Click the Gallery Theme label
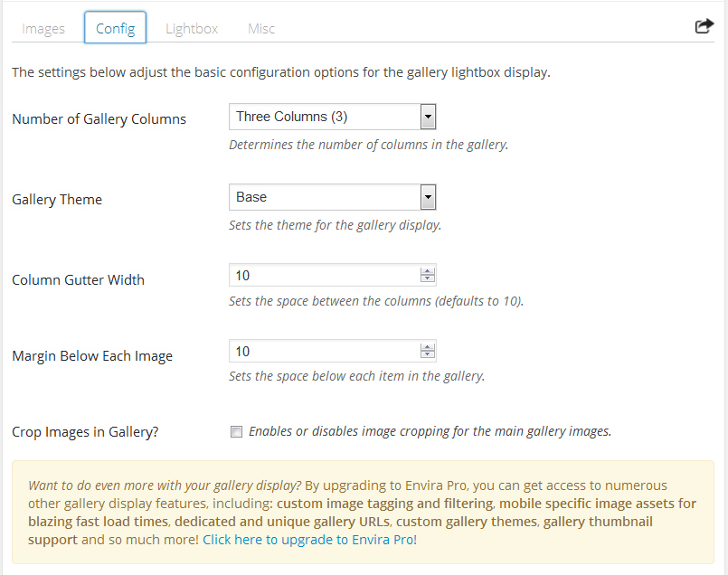728x575 pixels. (57, 200)
